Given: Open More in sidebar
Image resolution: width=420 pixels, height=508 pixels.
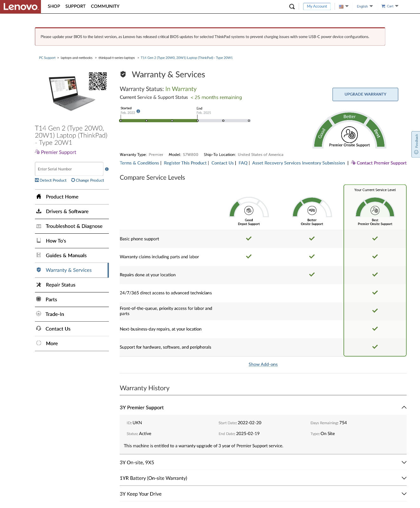Looking at the screenshot, I should [x=72, y=343].
